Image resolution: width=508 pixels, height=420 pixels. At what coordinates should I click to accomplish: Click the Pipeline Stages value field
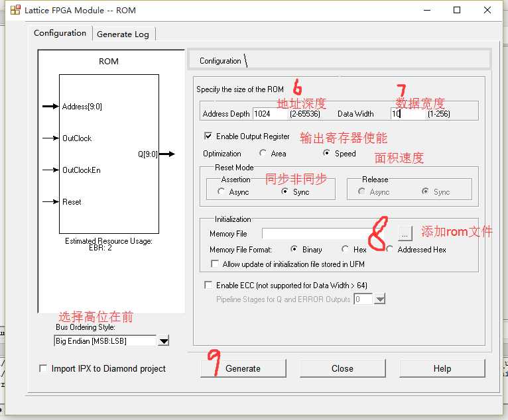[363, 299]
